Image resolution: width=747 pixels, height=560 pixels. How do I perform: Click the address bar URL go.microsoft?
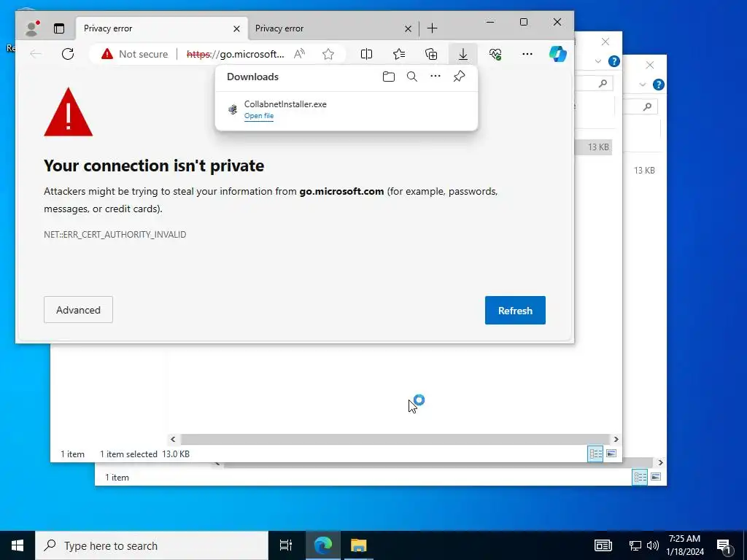pos(236,54)
